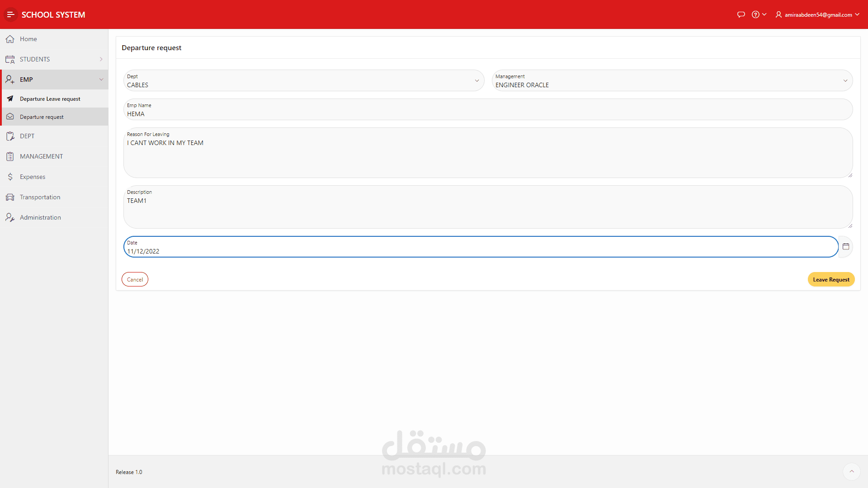Click the Administration user wrench icon
This screenshot has height=488, width=868.
click(10, 217)
